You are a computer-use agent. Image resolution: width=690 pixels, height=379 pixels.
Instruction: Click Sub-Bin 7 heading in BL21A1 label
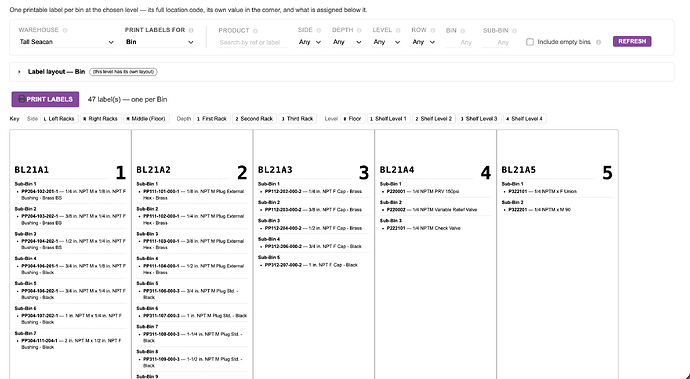[26, 334]
